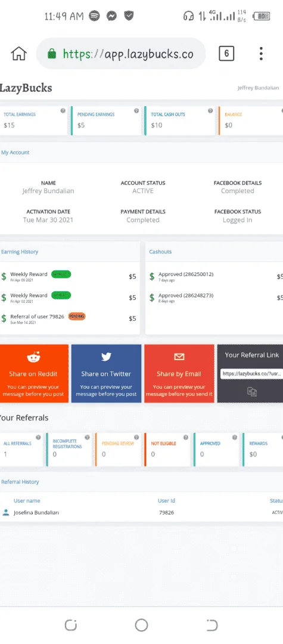Click the "ACTIVE" account status value

coord(143,191)
